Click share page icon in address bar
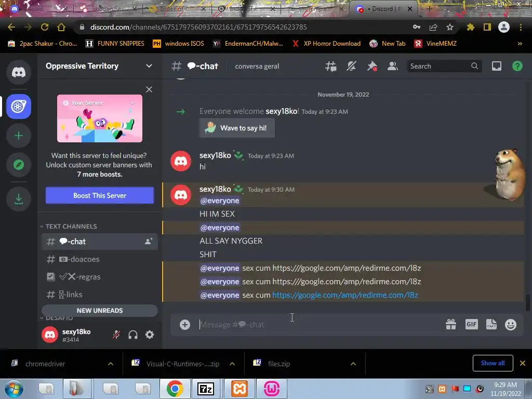Image resolution: width=532 pixels, height=399 pixels. pos(433,27)
